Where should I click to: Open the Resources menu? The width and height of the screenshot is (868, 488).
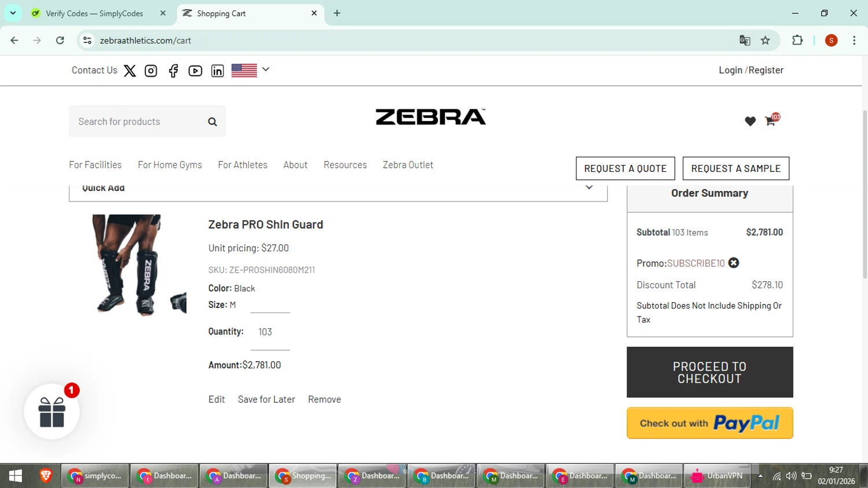point(345,165)
